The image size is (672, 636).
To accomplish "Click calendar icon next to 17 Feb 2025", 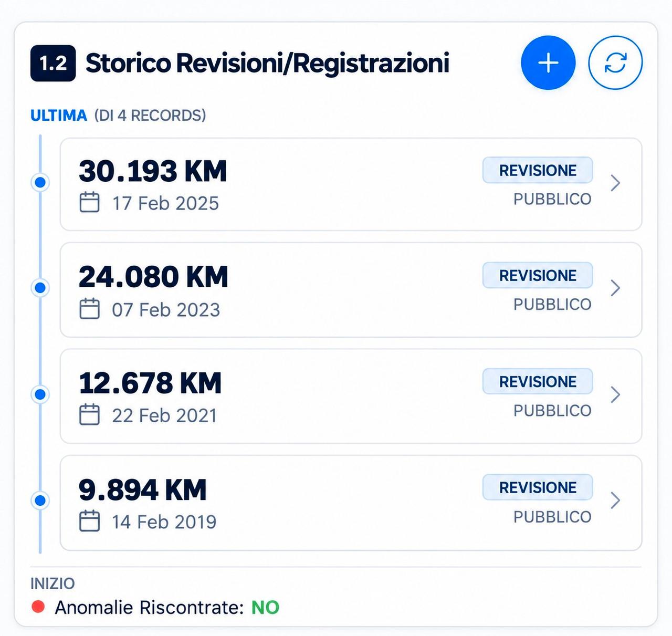I will point(89,202).
